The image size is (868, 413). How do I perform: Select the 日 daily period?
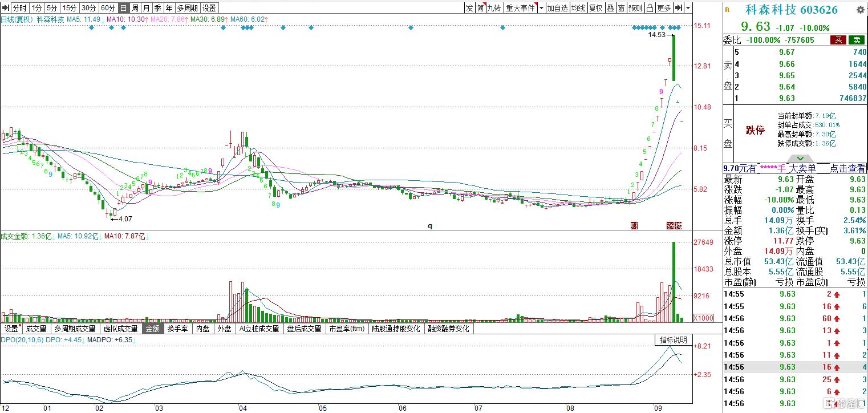[123, 8]
